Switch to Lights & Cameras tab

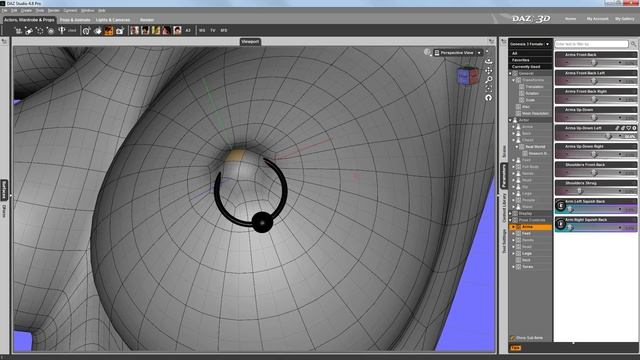tap(113, 20)
